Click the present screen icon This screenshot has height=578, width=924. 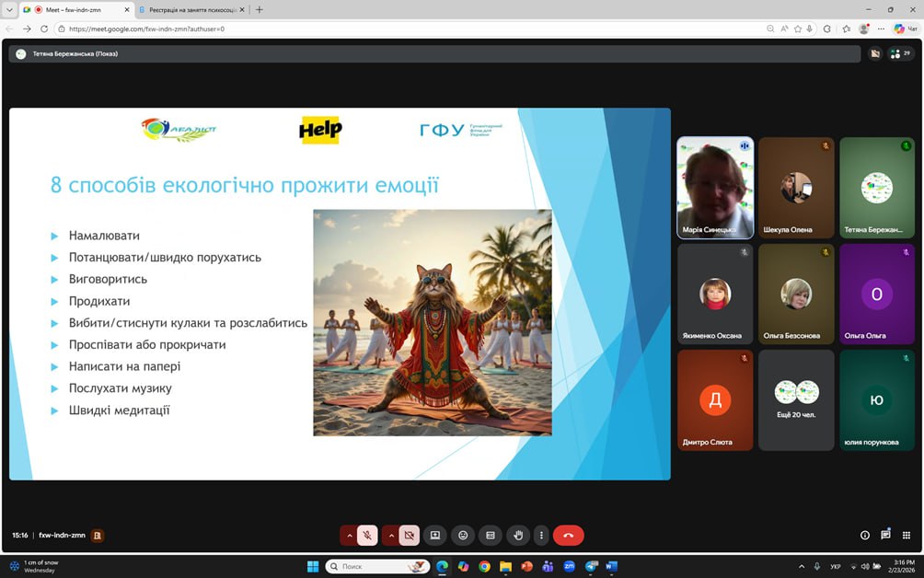(x=435, y=535)
